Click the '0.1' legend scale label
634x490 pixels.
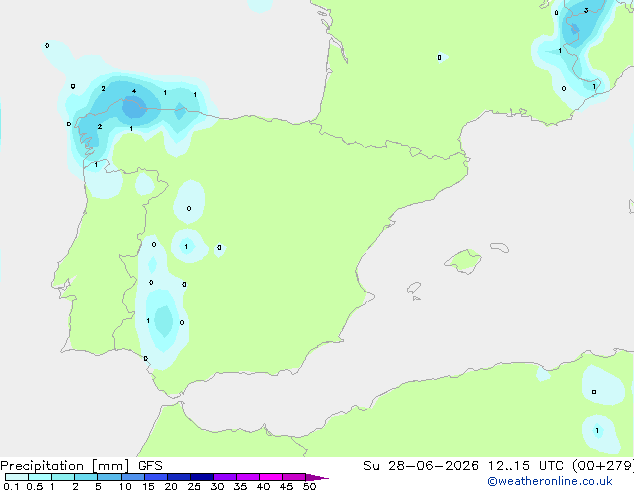click(11, 486)
